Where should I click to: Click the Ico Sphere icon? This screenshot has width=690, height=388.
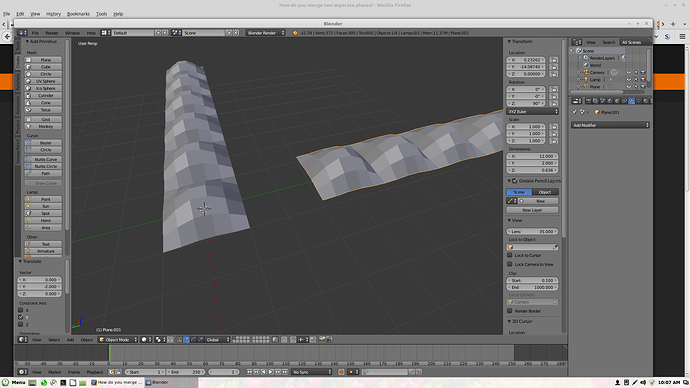coord(29,88)
